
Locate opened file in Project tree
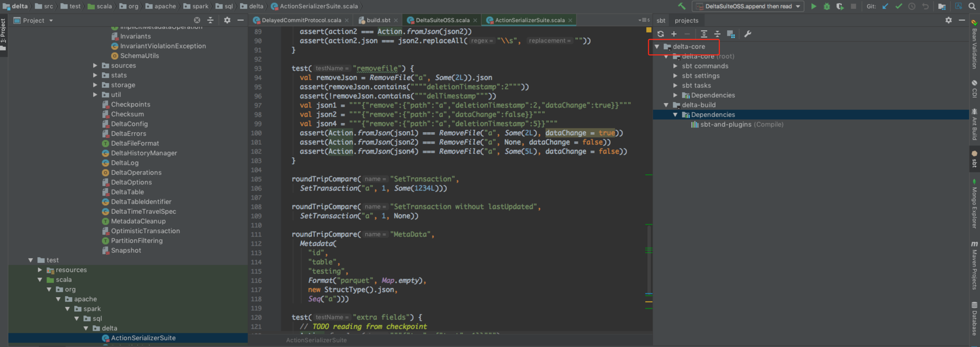pos(197,20)
